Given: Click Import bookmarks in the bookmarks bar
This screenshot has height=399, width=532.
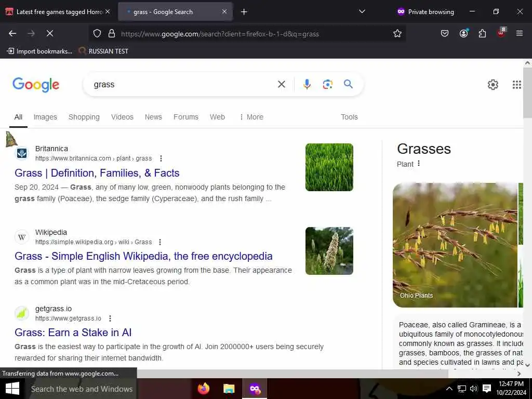Looking at the screenshot, I should (x=39, y=51).
